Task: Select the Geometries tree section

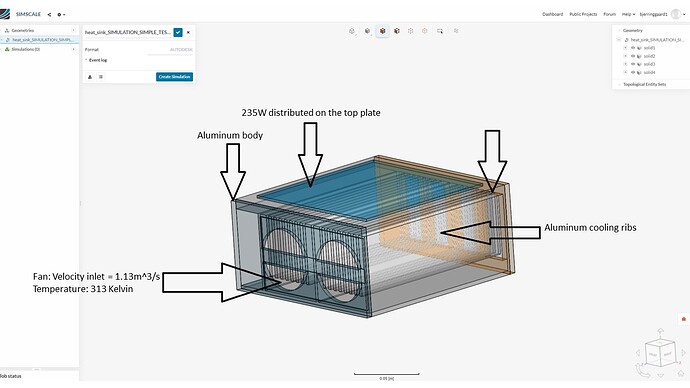Action: click(22, 30)
